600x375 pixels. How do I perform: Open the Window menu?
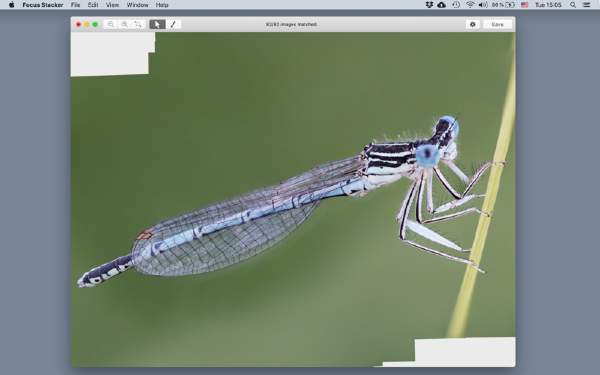(137, 5)
